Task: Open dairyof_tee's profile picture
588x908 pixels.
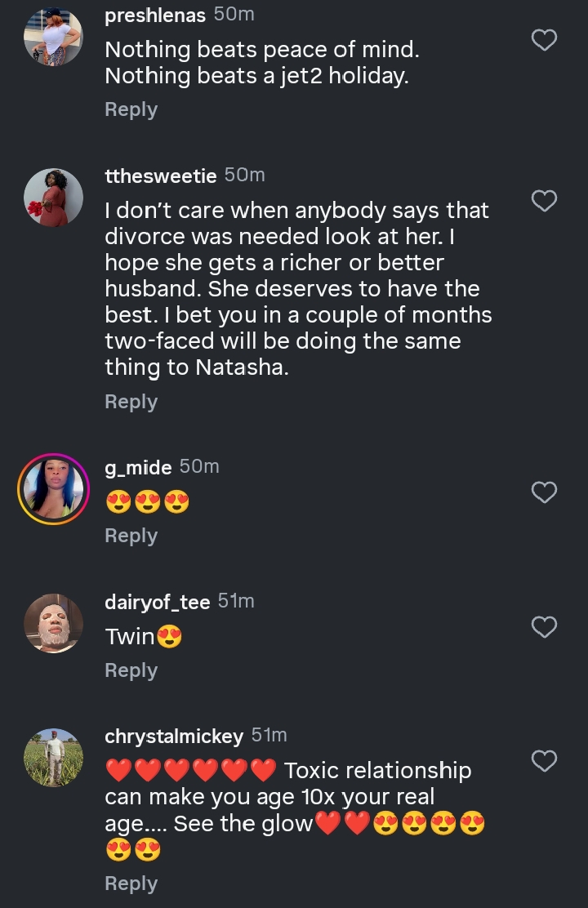Action: [x=53, y=624]
